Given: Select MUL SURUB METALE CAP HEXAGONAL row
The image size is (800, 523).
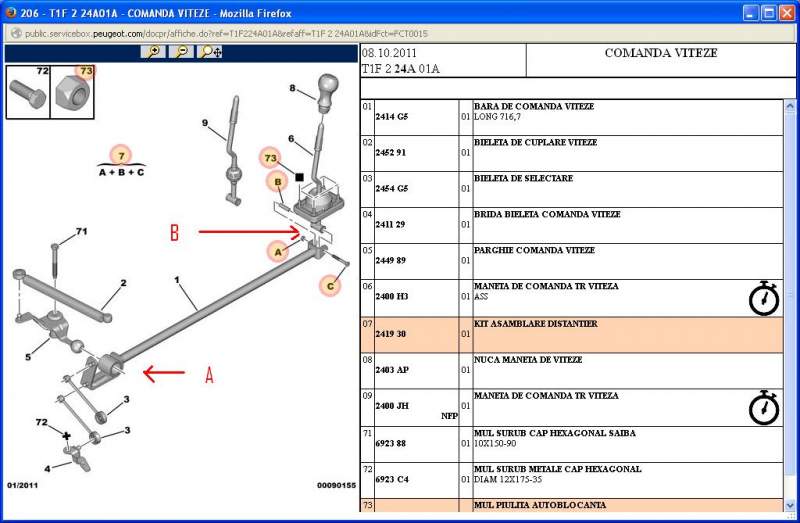Looking at the screenshot, I should (x=571, y=481).
